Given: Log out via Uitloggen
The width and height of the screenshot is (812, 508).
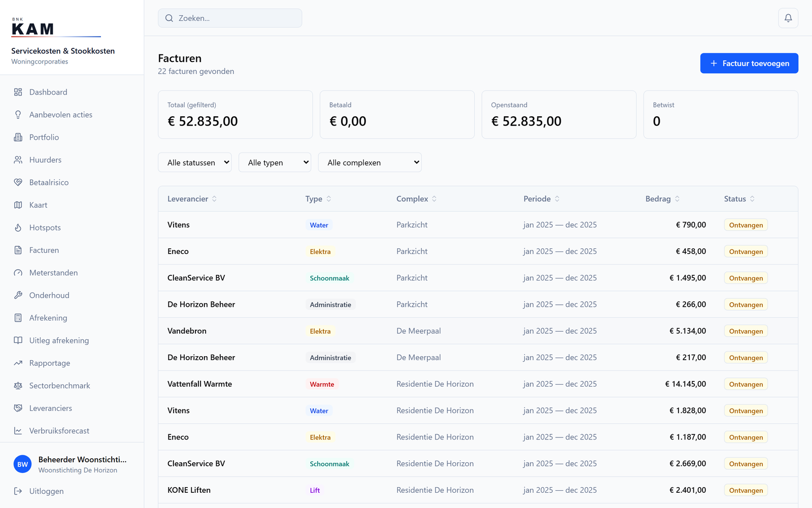Looking at the screenshot, I should tap(72, 491).
